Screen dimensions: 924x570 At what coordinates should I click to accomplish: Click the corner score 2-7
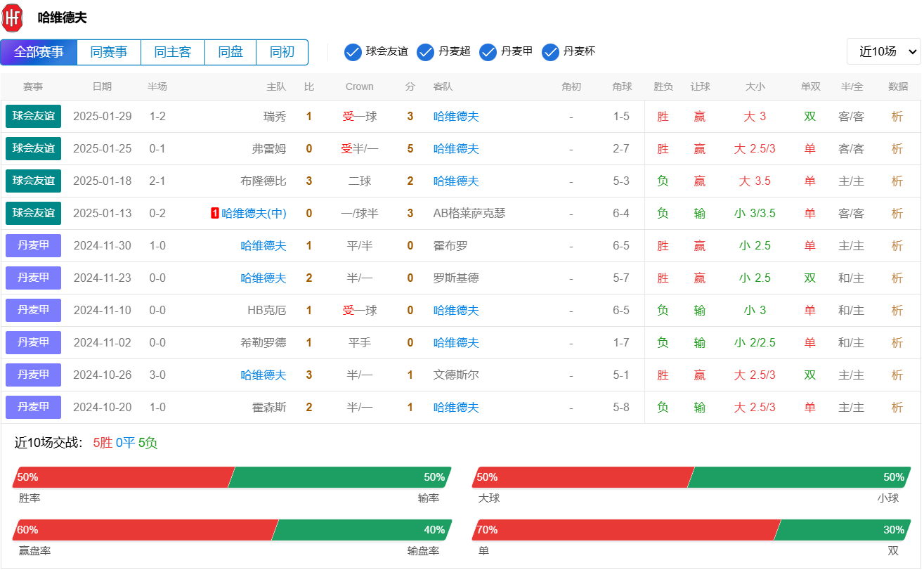coord(621,148)
